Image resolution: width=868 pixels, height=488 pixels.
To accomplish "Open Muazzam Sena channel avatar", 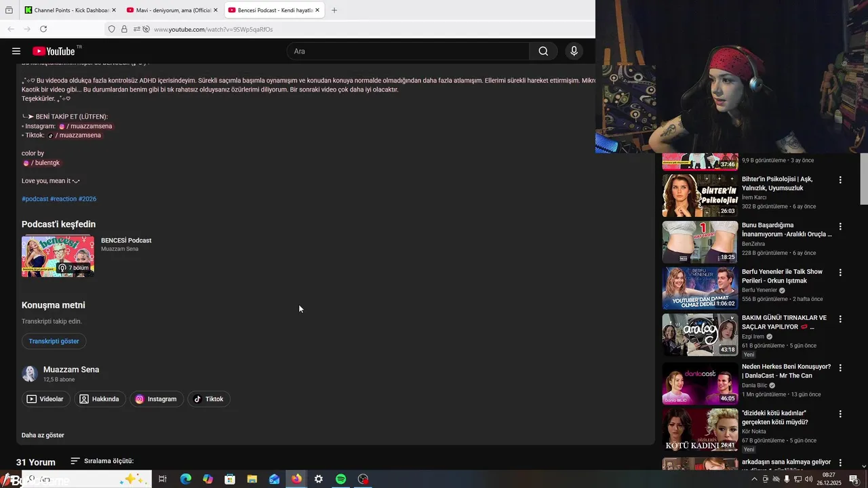I will [29, 373].
